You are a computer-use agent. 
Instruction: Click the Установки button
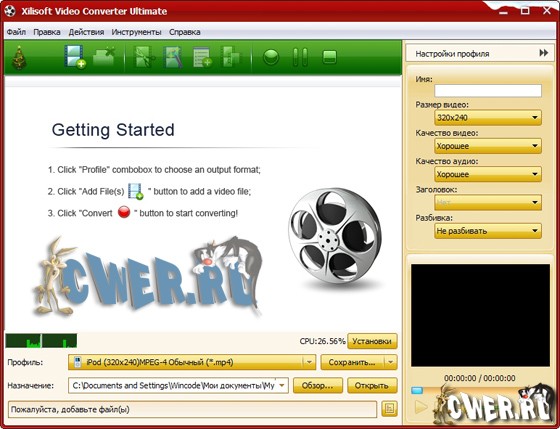[x=372, y=341]
